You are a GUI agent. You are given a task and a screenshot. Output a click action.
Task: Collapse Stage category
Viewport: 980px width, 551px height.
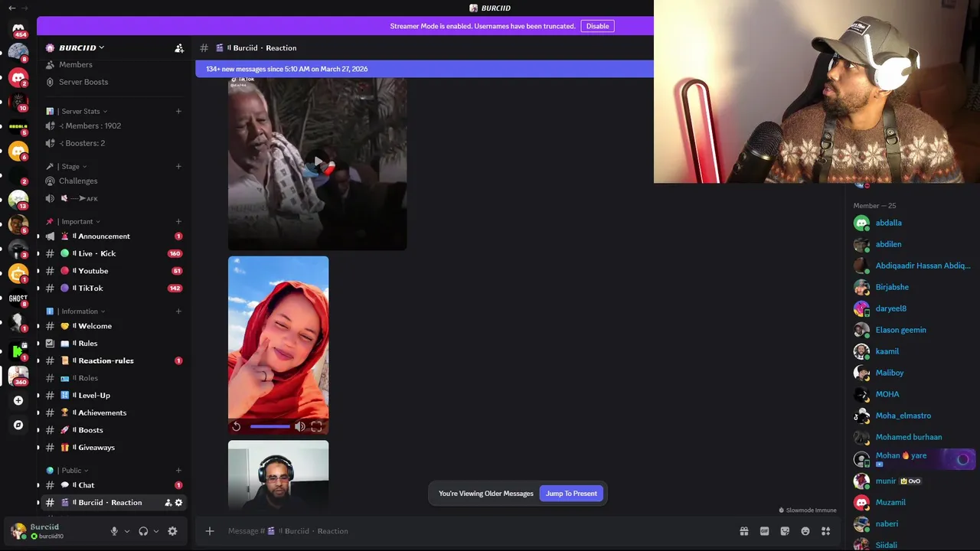[70, 166]
